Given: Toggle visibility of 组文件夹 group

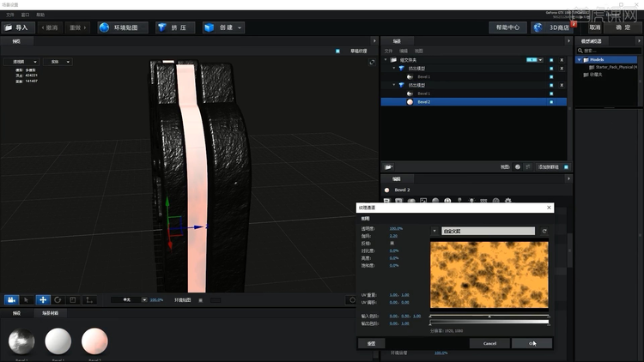Looking at the screenshot, I should point(551,60).
